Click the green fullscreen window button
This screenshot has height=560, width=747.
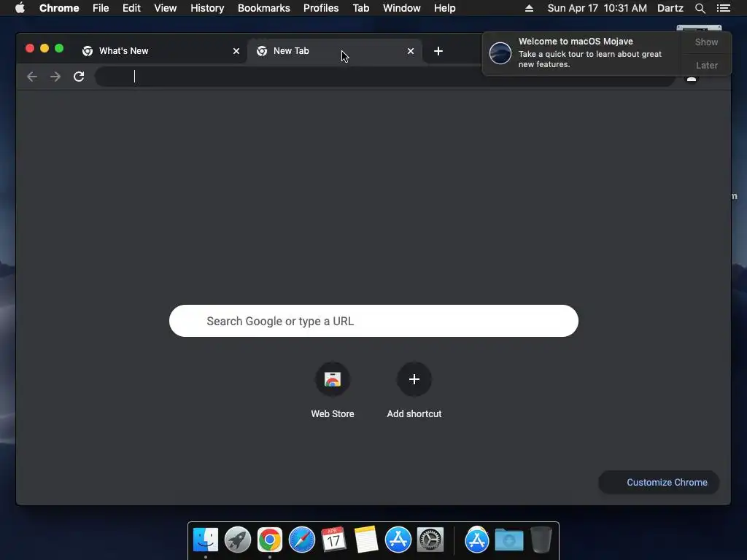(59, 48)
